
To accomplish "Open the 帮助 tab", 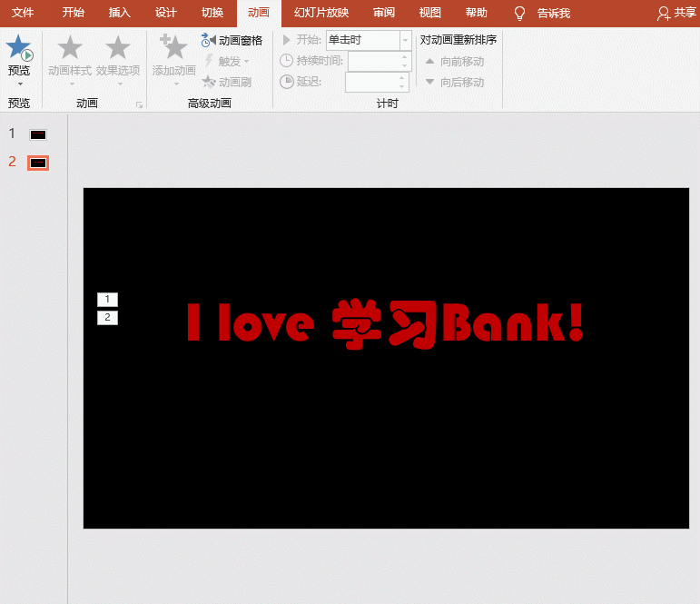I will (477, 13).
